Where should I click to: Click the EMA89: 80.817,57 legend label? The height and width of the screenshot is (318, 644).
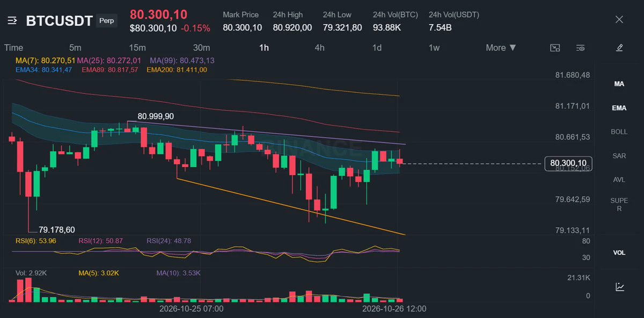pos(109,70)
